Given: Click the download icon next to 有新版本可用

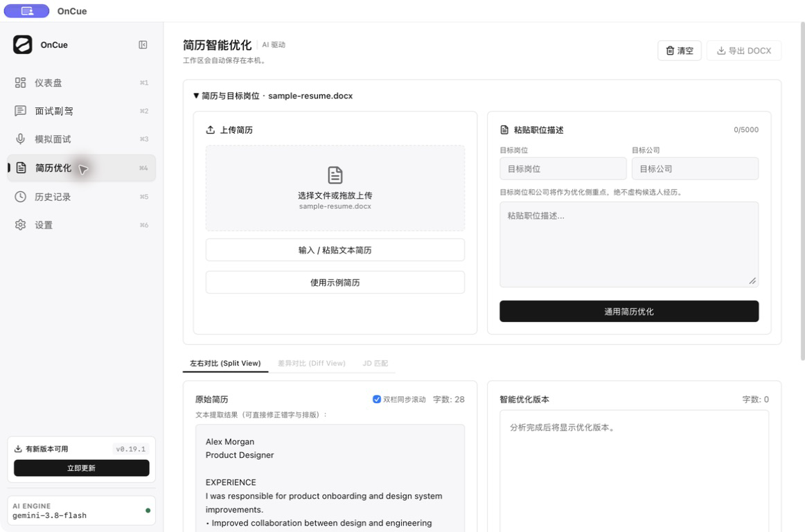Looking at the screenshot, I should point(18,449).
